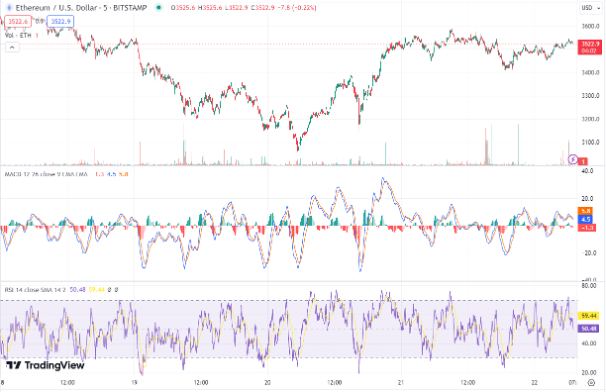Click the Vol · ETH indicator label

(18, 35)
